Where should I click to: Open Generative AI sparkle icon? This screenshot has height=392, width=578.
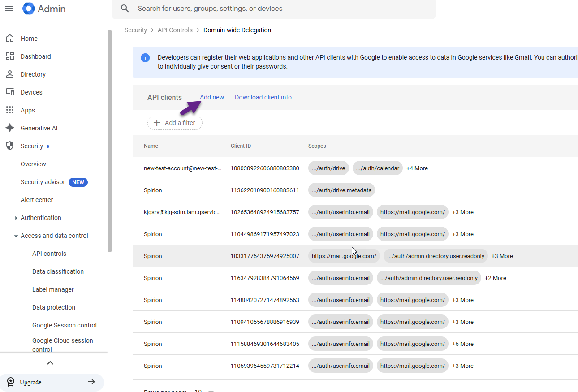tap(10, 128)
